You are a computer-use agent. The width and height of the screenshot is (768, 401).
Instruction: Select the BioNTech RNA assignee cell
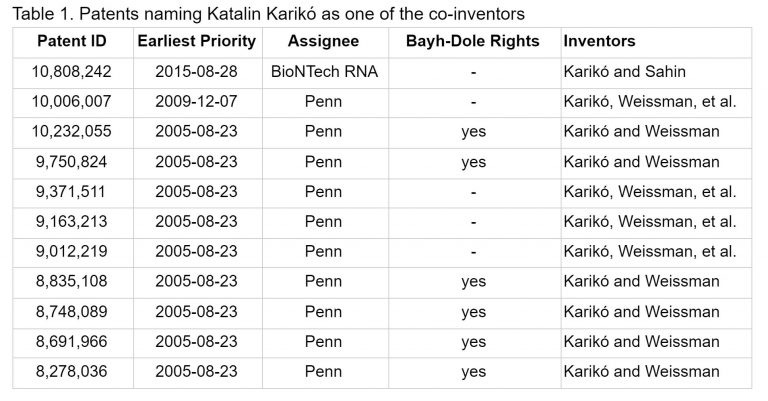click(325, 72)
